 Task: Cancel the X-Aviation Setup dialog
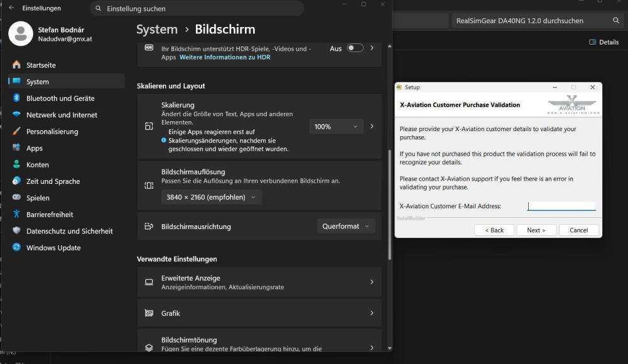pyautogui.click(x=579, y=230)
